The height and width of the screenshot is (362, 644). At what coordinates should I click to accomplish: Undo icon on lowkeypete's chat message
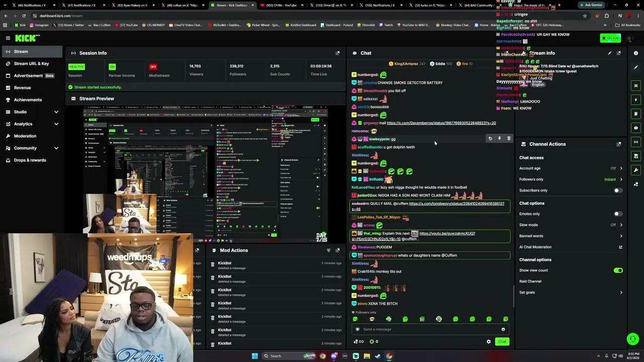pos(490,138)
